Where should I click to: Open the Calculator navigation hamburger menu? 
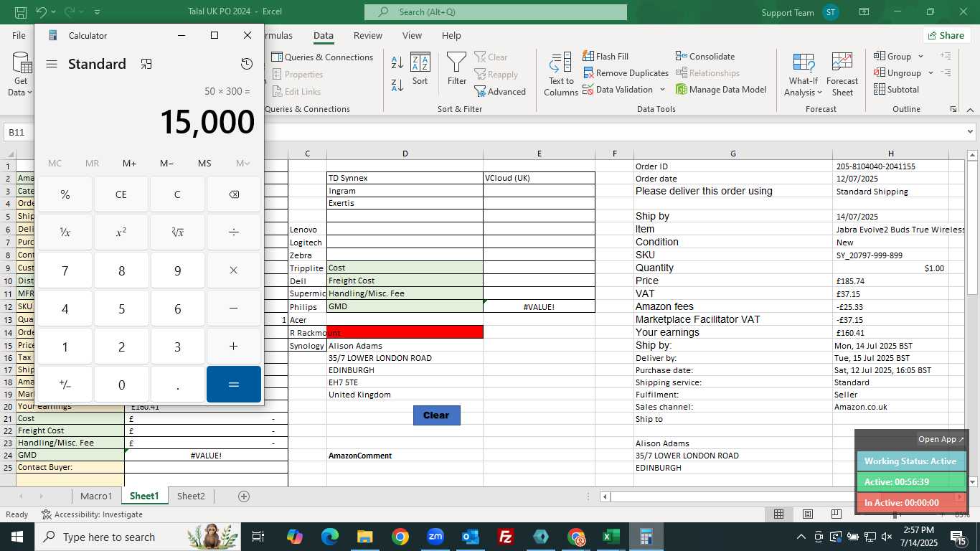[x=52, y=64]
